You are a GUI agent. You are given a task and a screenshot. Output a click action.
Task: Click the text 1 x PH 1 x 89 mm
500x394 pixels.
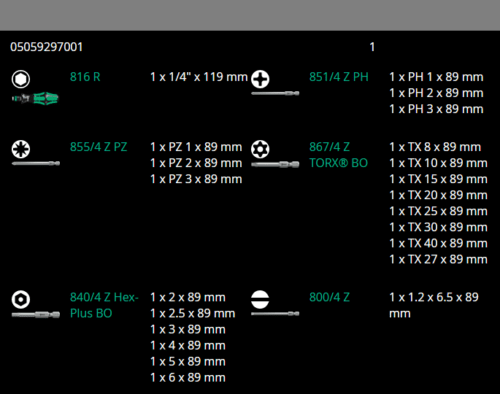click(436, 77)
